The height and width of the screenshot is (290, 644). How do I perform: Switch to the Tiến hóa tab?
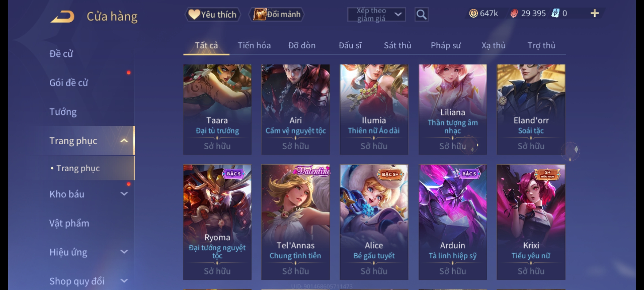(x=254, y=45)
